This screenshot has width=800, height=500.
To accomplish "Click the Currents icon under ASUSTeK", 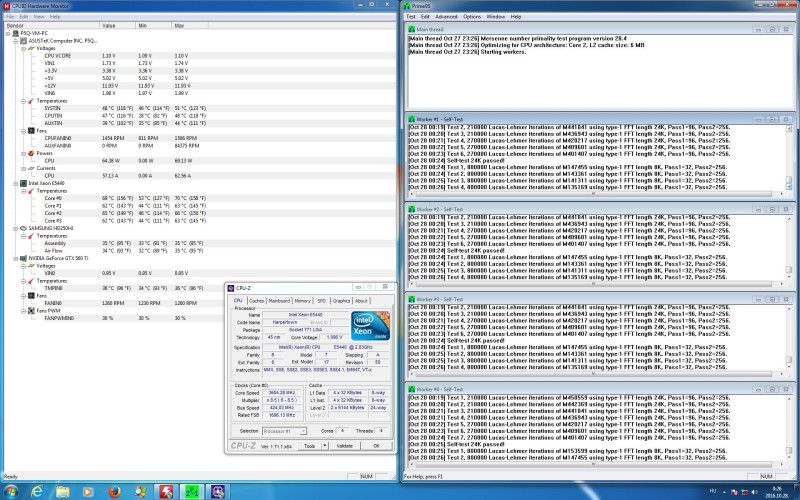I will point(31,168).
